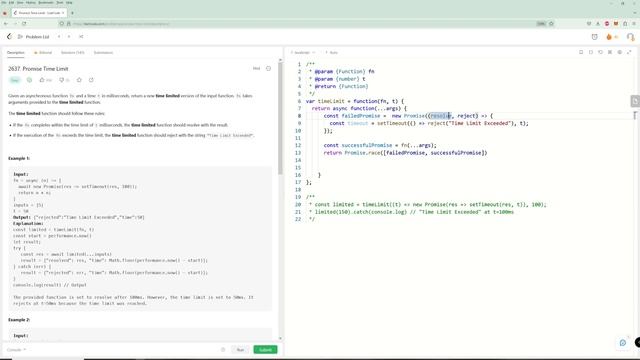Click the Run button
Viewport: 640px width, 360px height.
point(240,350)
